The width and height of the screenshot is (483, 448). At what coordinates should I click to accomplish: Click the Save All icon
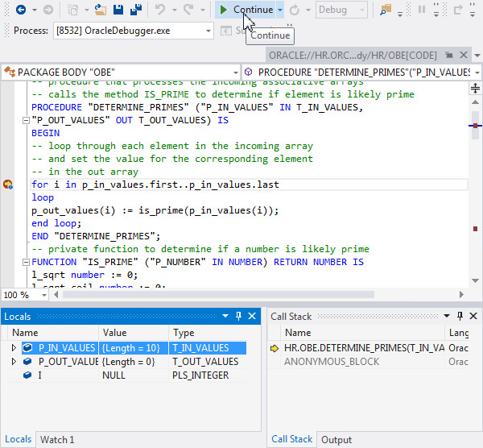click(135, 10)
